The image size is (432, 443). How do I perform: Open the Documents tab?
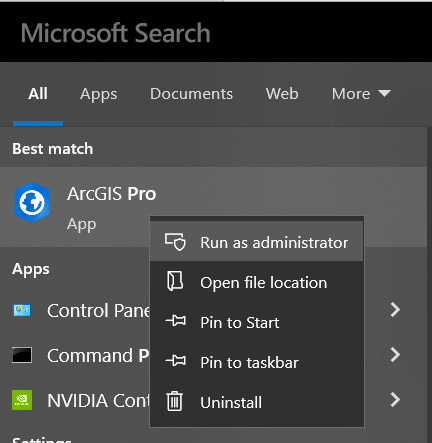tap(191, 94)
